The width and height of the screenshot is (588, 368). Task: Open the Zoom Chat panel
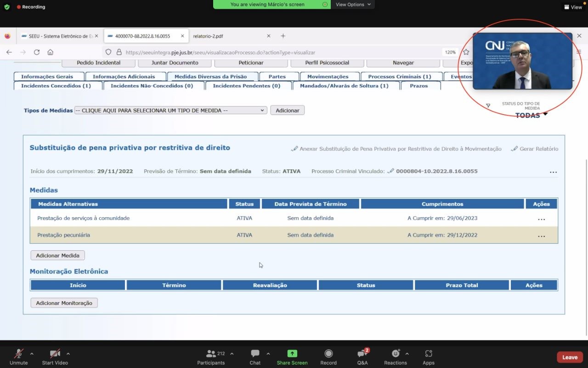255,354
